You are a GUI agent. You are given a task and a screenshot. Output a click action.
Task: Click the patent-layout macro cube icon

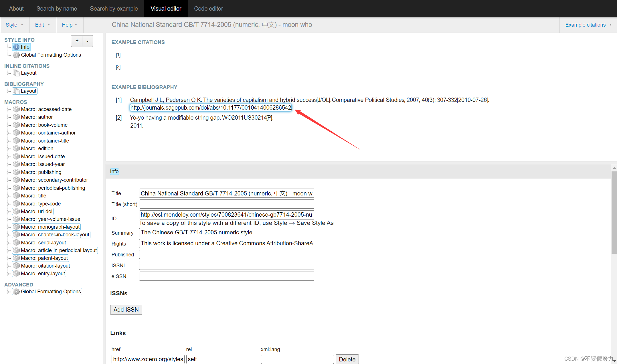pos(16,258)
